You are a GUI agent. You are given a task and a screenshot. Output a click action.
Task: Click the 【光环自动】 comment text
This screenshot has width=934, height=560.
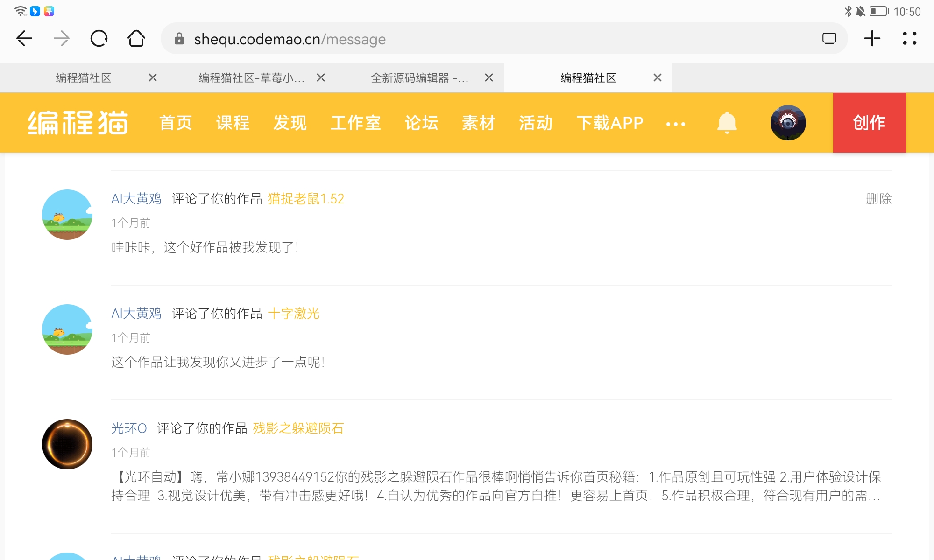point(496,486)
